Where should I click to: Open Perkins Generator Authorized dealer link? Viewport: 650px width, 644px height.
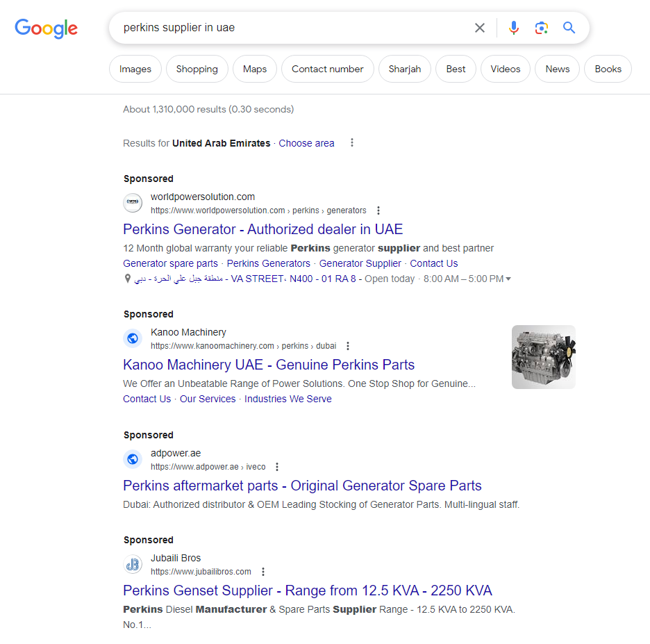pos(262,229)
